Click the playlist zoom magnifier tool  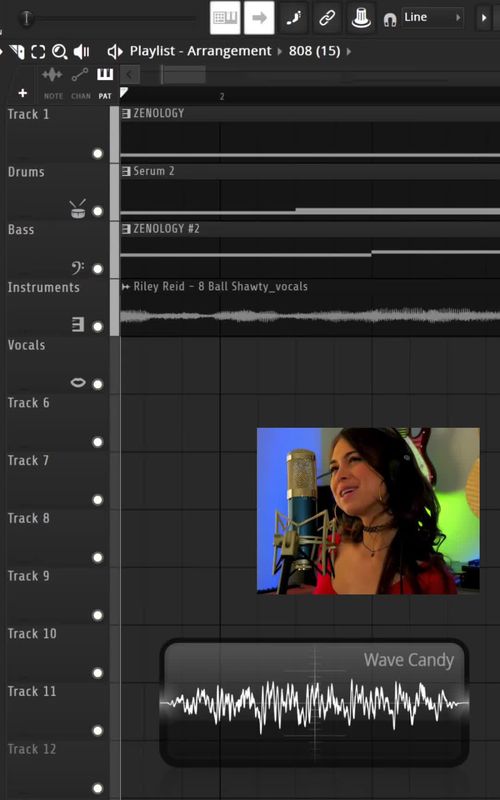pyautogui.click(x=60, y=52)
